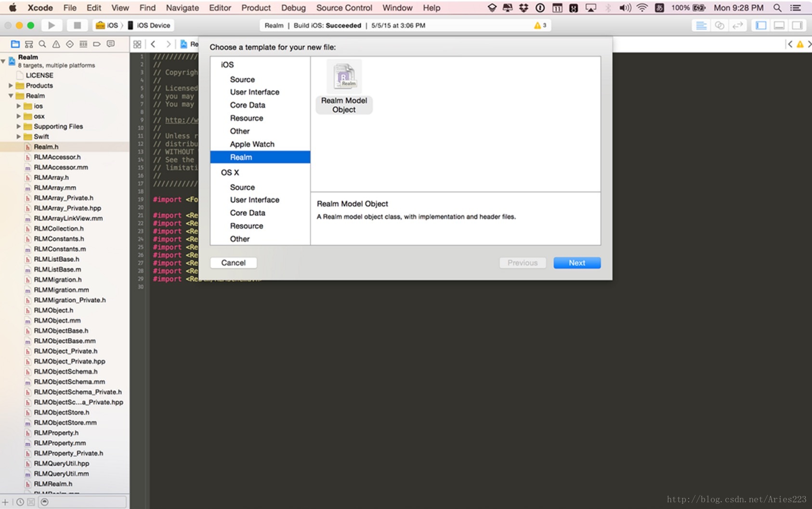Open the File menu
812x509 pixels.
pos(70,8)
